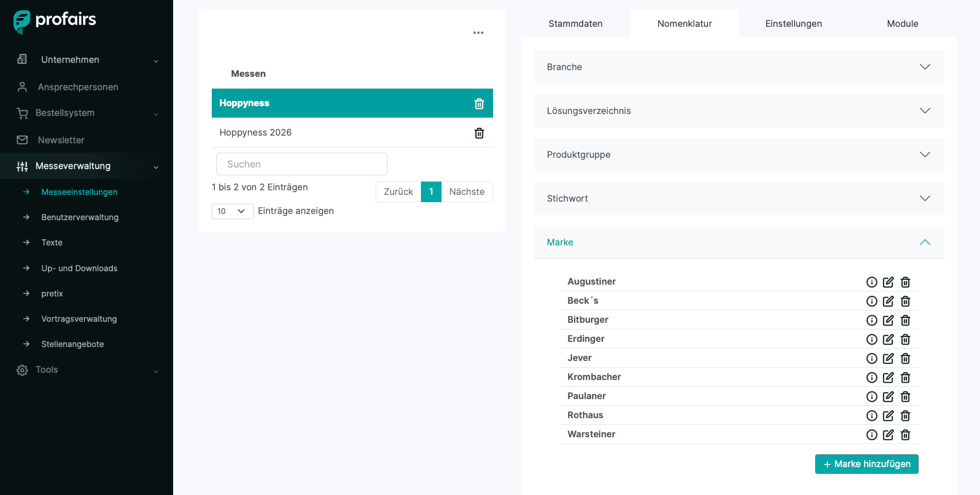Switch to the Einstellungen tab
The image size is (980, 495).
(x=793, y=24)
